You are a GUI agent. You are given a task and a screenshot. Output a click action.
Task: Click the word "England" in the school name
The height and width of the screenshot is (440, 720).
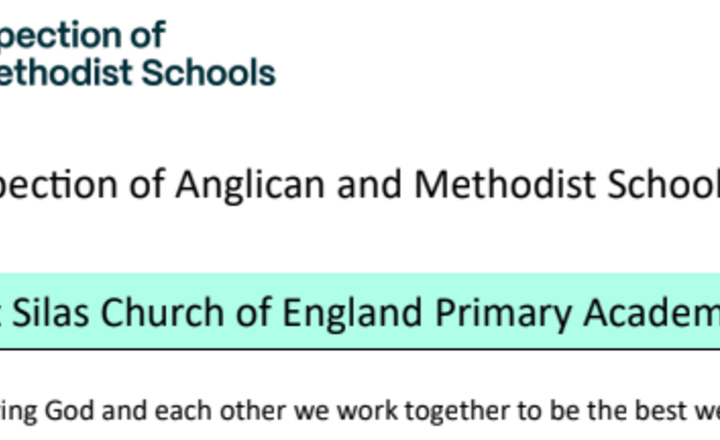tap(328, 313)
